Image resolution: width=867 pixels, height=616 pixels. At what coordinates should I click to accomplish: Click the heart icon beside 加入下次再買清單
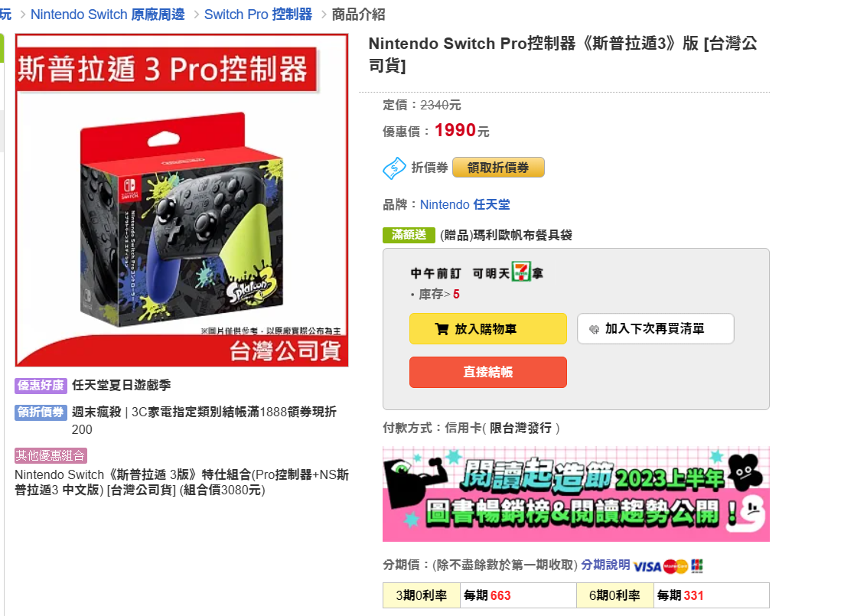pos(594,329)
